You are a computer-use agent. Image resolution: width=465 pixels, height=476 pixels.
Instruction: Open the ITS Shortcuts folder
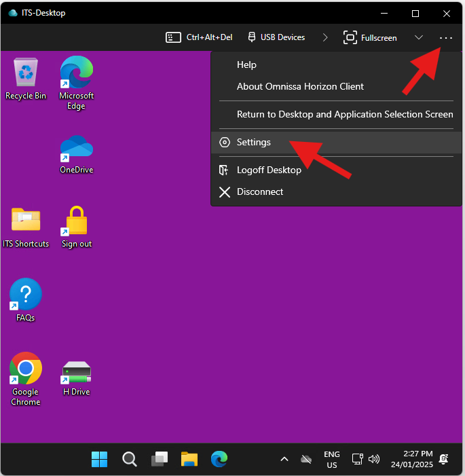pyautogui.click(x=26, y=221)
